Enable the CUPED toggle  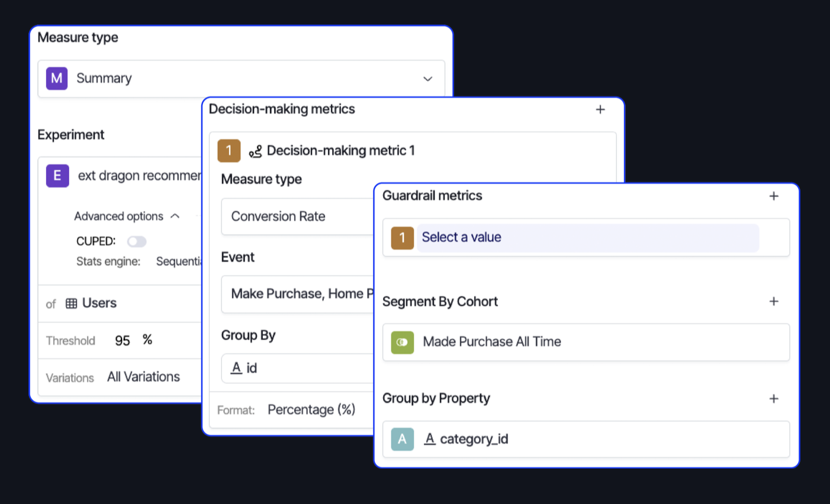137,241
